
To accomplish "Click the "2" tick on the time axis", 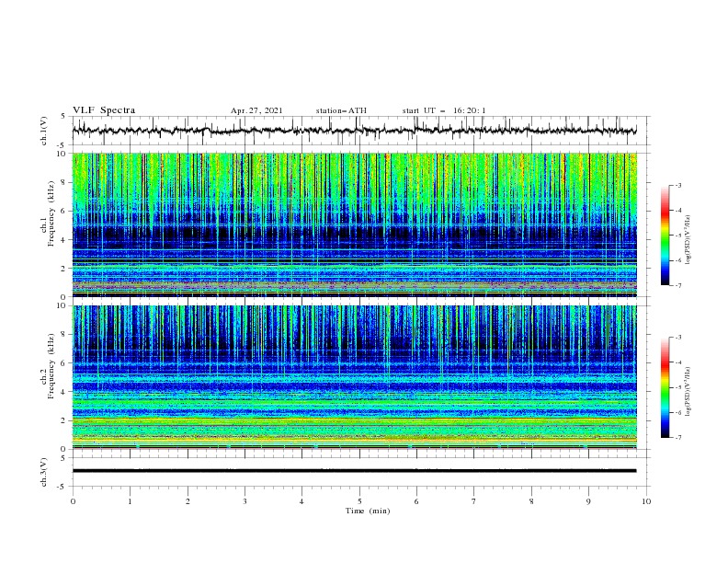I will (188, 501).
